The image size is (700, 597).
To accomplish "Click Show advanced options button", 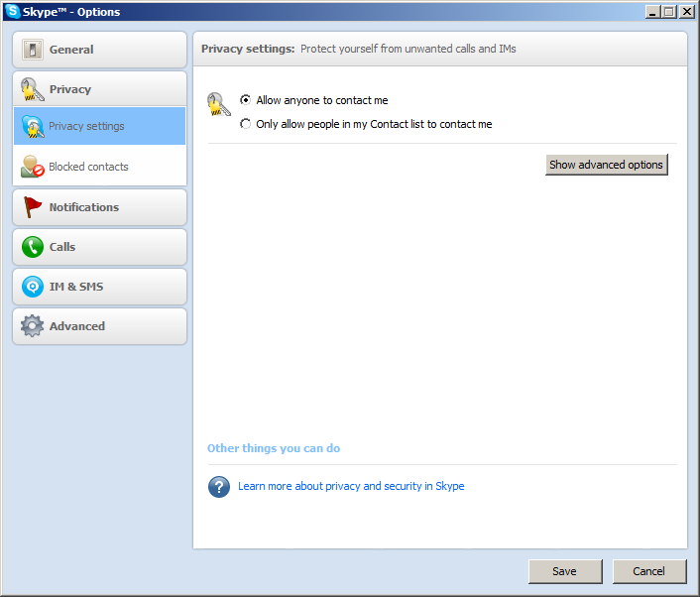I will (x=606, y=165).
